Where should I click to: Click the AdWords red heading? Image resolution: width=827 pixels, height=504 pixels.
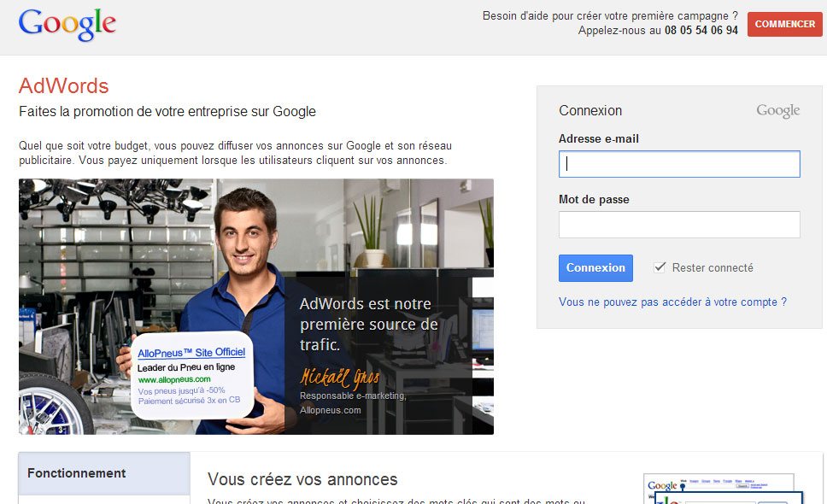coord(64,86)
